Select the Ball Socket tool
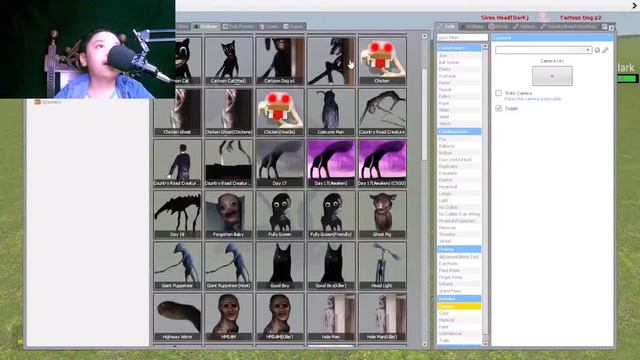Viewport: 640px width, 360px height. point(459,62)
